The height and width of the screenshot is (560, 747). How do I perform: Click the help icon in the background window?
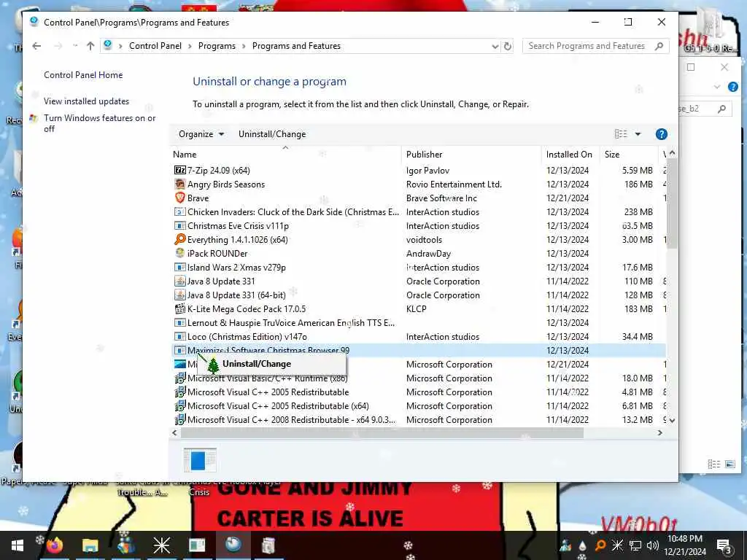click(732, 87)
